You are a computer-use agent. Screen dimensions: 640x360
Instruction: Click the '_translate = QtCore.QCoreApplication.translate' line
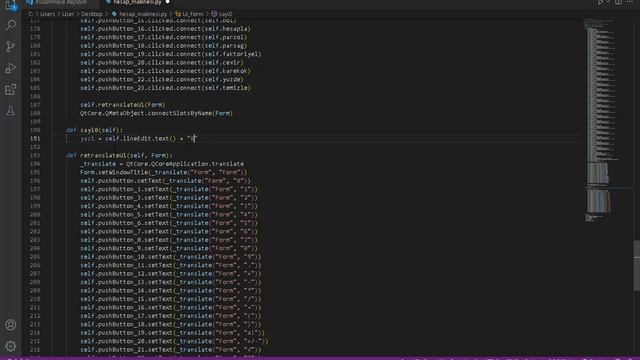[162, 164]
